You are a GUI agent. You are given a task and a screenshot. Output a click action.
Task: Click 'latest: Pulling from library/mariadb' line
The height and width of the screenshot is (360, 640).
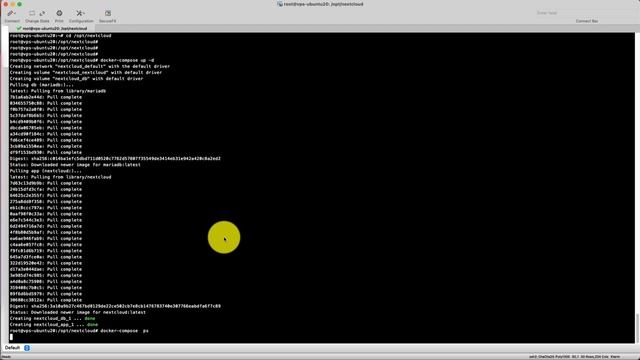tap(58, 91)
